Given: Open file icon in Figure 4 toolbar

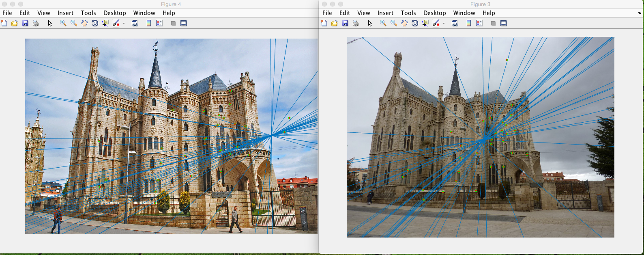Looking at the screenshot, I should [15, 23].
